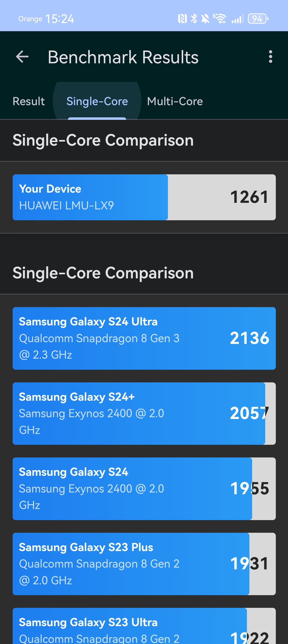288x644 pixels.
Task: Switch to the Result tab
Action: pos(29,101)
